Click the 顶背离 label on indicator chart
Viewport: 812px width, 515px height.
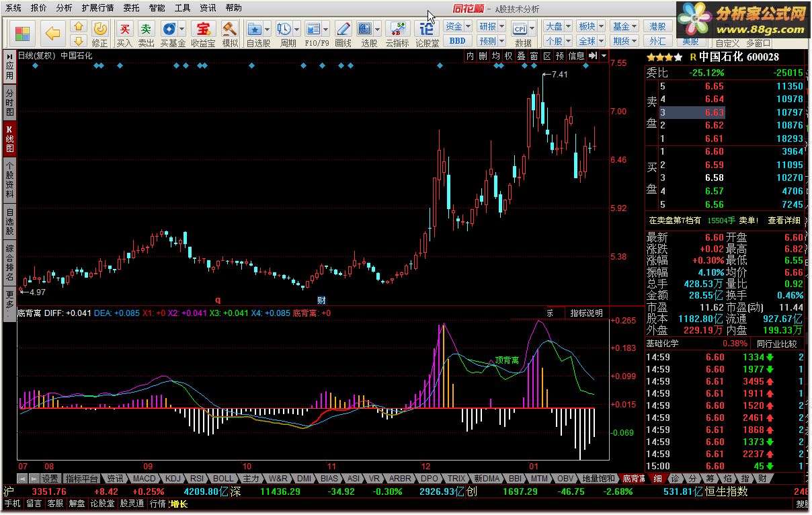pos(507,360)
